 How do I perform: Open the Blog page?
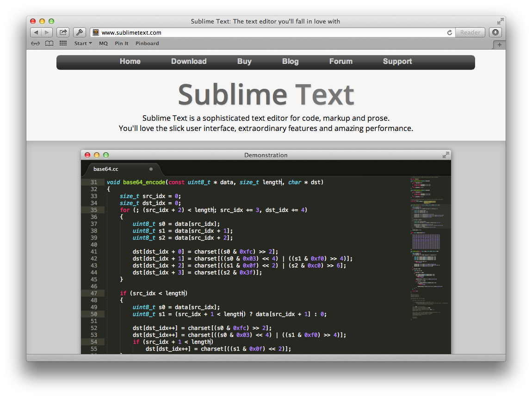[x=291, y=62]
